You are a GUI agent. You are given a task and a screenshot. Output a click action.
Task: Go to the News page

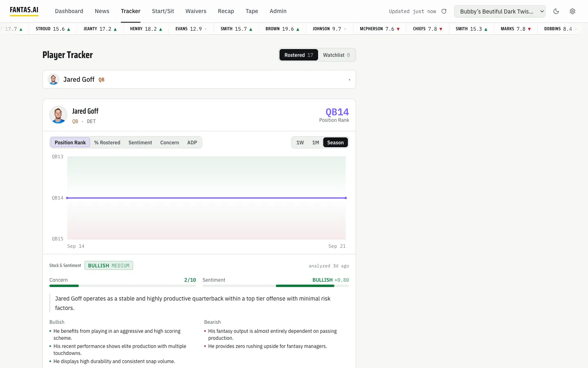coord(102,11)
